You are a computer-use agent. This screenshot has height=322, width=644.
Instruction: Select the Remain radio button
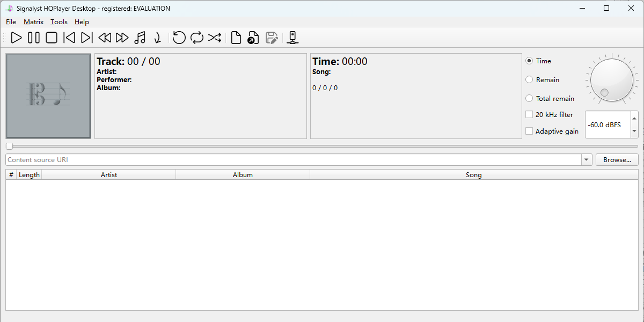tap(529, 80)
